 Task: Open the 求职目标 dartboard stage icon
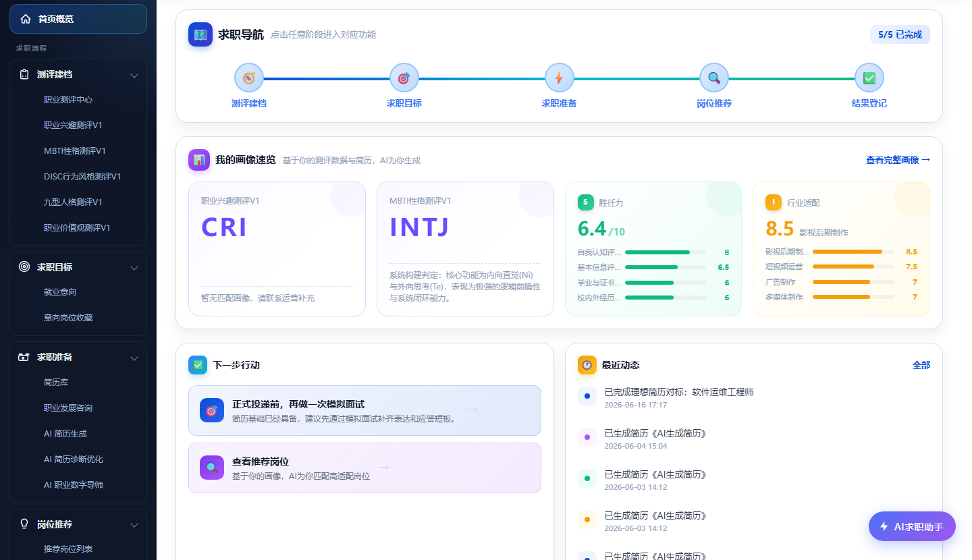(404, 78)
